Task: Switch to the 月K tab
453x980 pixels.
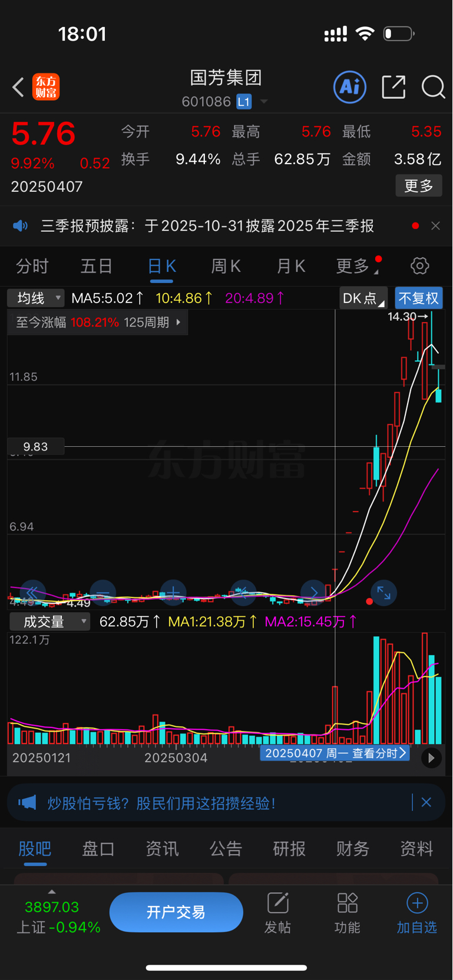Action: click(291, 266)
